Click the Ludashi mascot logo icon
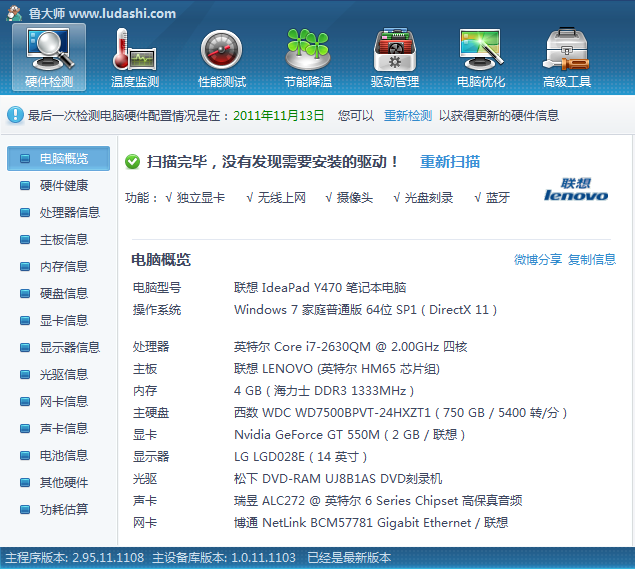 (15, 13)
